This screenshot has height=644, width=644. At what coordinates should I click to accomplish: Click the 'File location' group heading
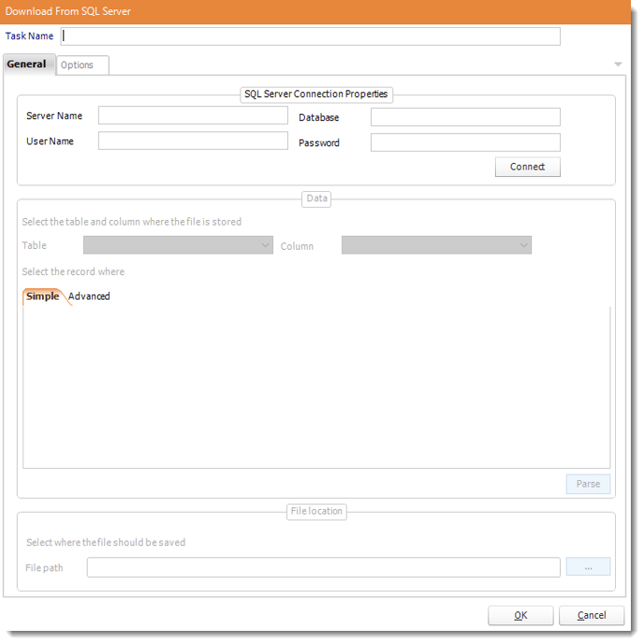pos(316,511)
